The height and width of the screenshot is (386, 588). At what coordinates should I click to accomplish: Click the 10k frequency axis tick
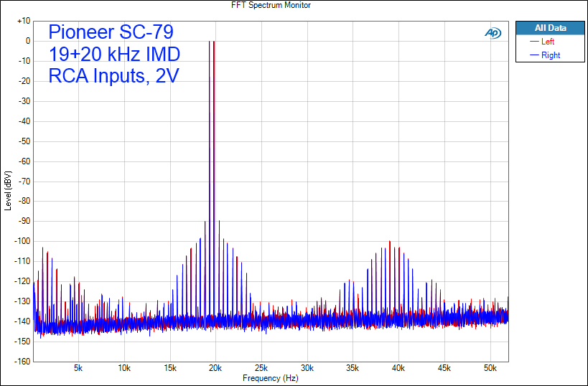(x=124, y=368)
